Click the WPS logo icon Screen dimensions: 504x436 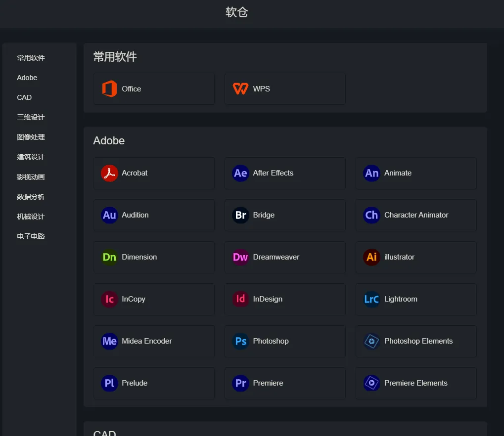point(240,88)
